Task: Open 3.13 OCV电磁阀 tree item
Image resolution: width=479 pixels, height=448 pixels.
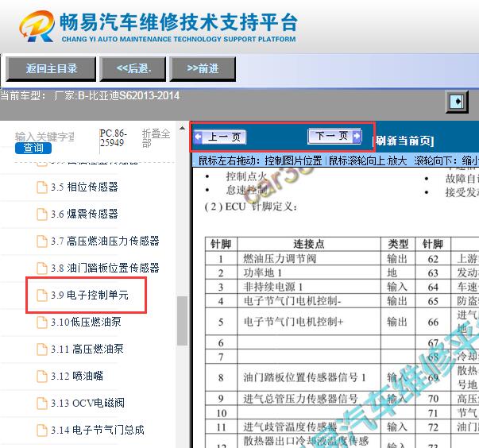Action: (x=87, y=403)
